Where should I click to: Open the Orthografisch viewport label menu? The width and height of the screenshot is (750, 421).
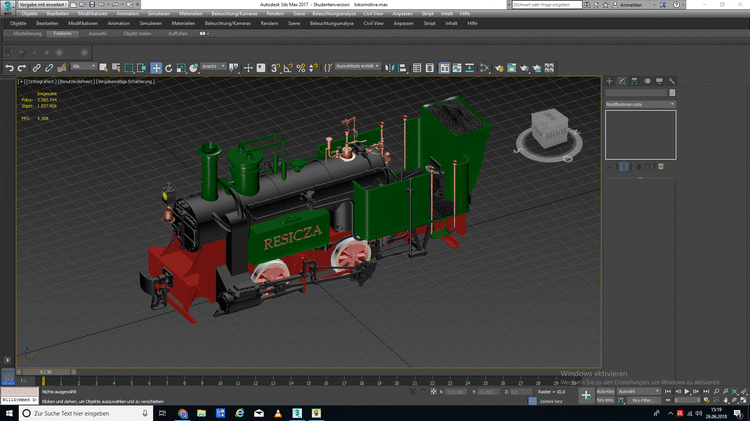[40, 82]
